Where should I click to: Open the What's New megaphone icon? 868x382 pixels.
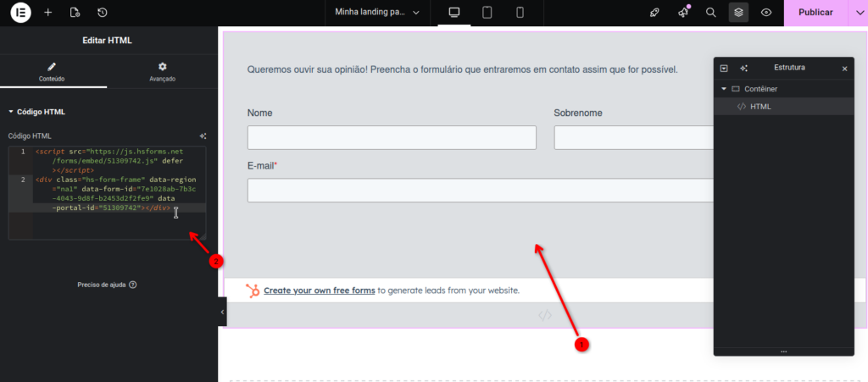[683, 13]
